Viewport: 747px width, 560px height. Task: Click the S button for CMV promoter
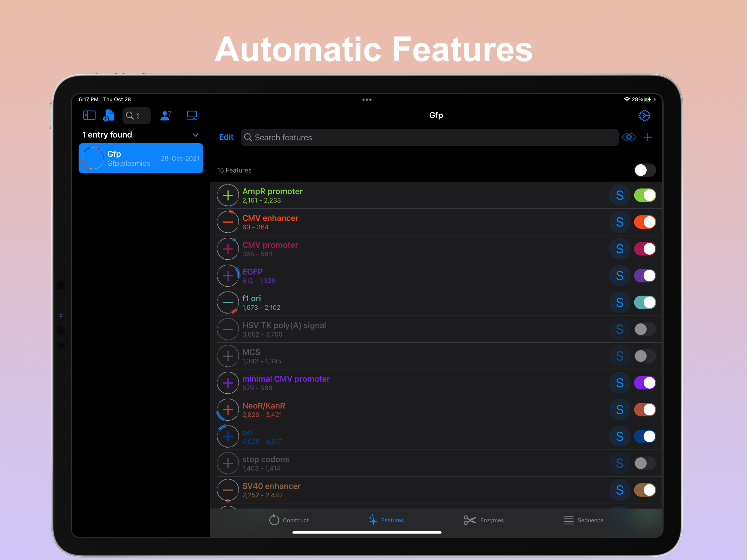(619, 249)
